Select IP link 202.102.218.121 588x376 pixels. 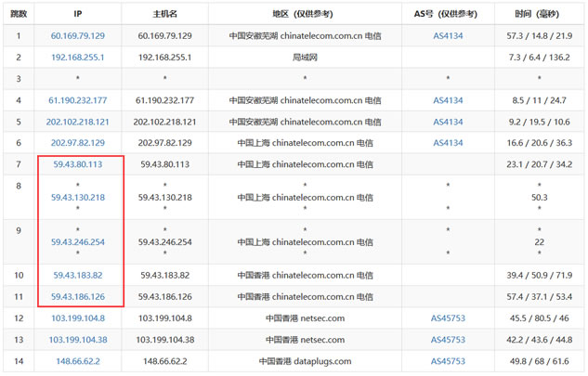click(77, 122)
